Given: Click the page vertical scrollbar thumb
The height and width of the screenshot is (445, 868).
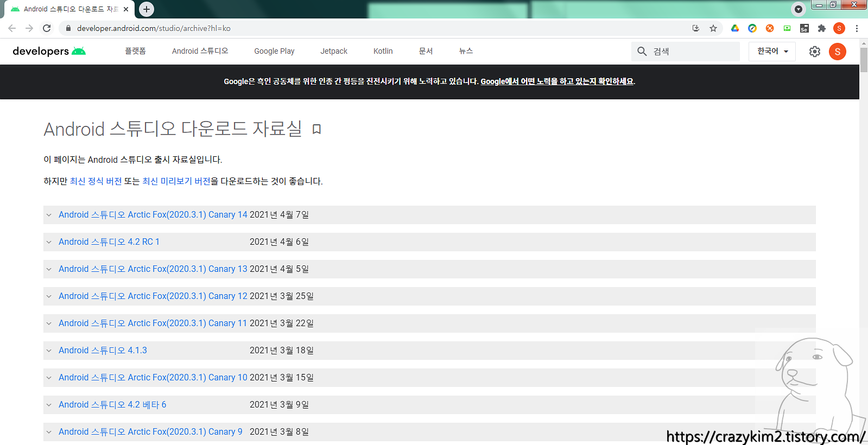Looking at the screenshot, I should click(x=864, y=60).
